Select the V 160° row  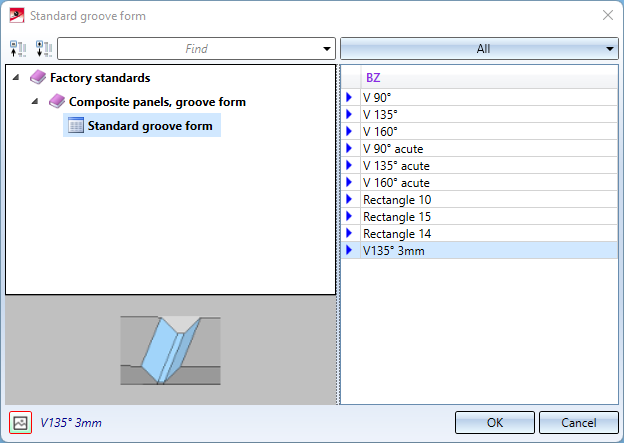tap(479, 131)
